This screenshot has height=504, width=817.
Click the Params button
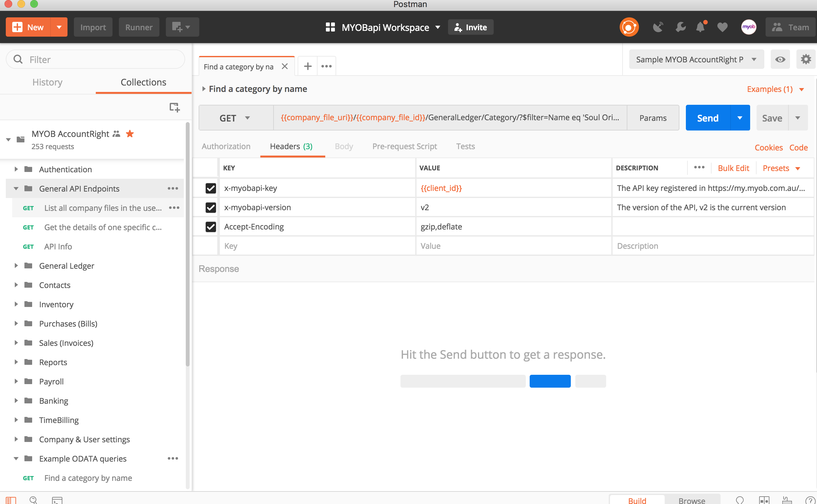click(x=653, y=118)
